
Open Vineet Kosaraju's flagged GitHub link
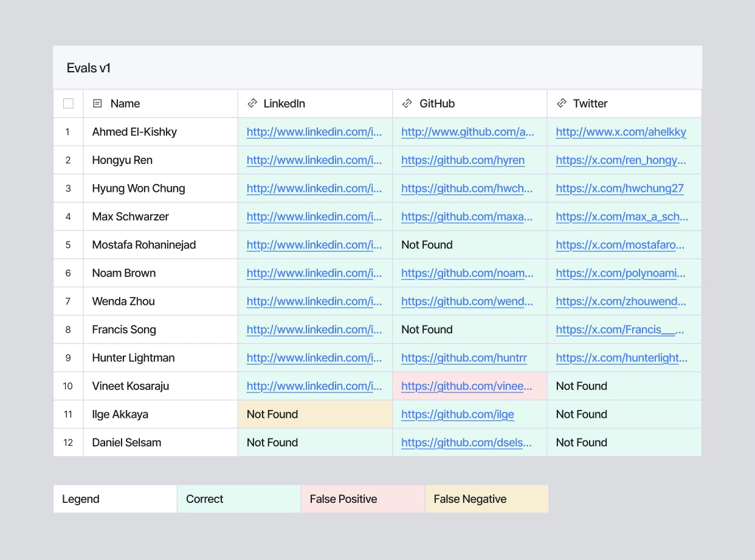466,386
